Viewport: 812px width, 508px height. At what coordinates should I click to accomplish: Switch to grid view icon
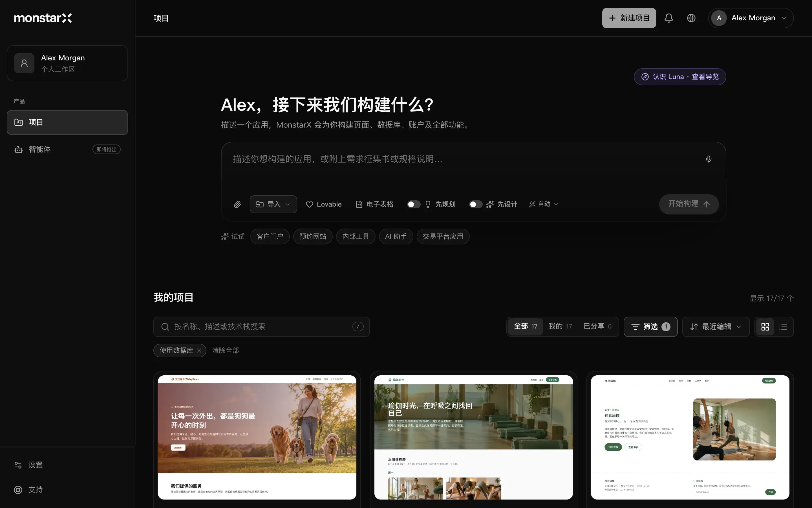point(765,327)
